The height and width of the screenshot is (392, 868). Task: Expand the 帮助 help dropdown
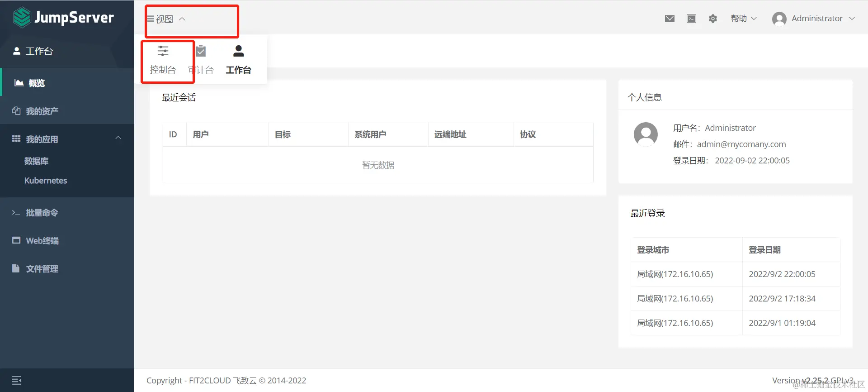[x=744, y=19]
